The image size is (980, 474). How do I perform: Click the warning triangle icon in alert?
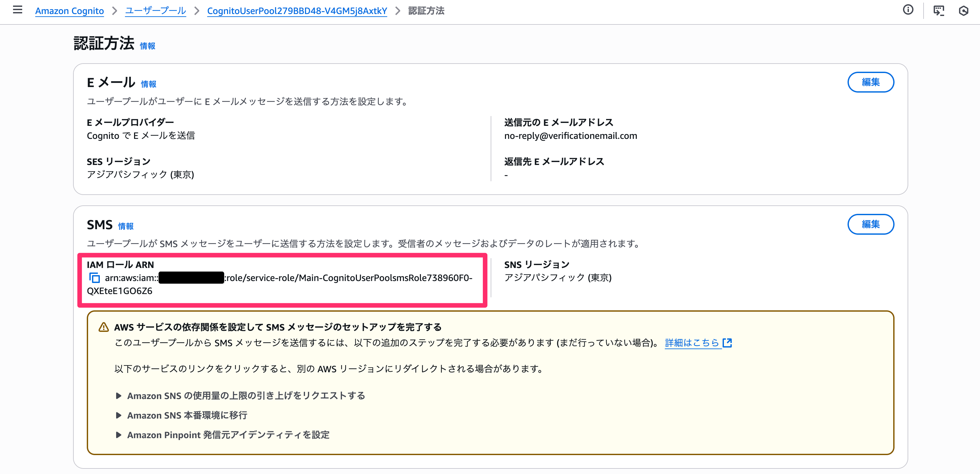click(103, 327)
